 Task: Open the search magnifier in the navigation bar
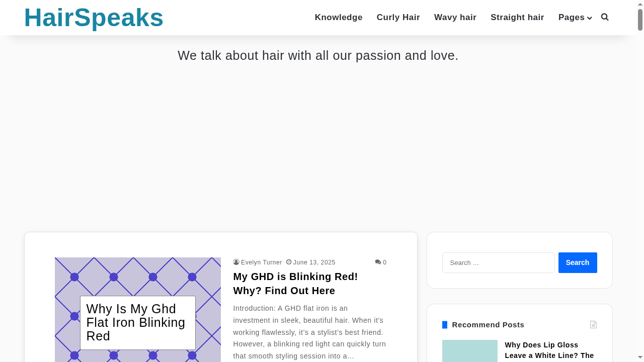[603, 17]
